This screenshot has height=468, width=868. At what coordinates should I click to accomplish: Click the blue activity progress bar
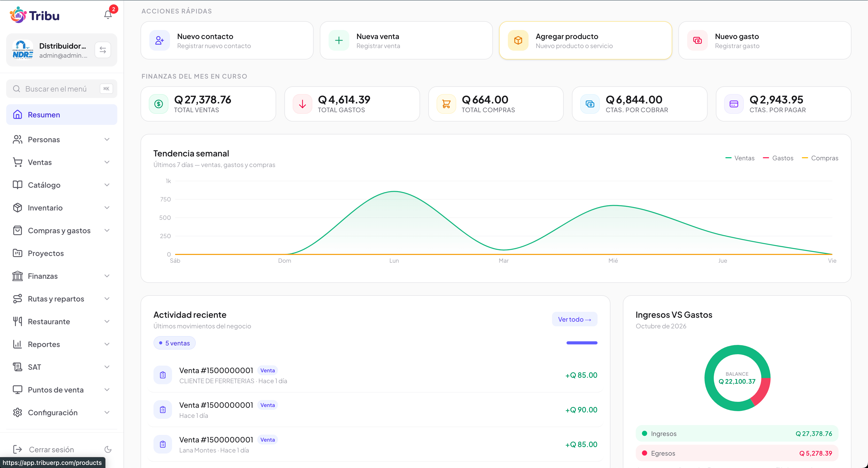[582, 343]
